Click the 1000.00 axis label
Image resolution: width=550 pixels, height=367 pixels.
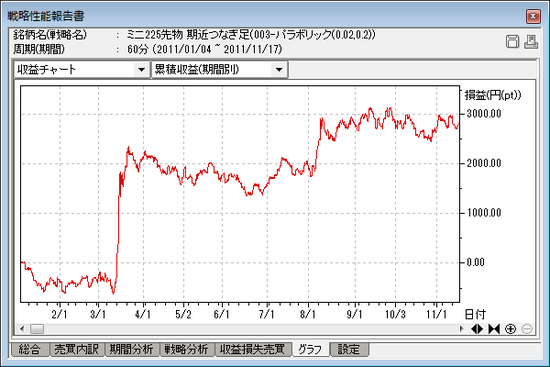484,213
